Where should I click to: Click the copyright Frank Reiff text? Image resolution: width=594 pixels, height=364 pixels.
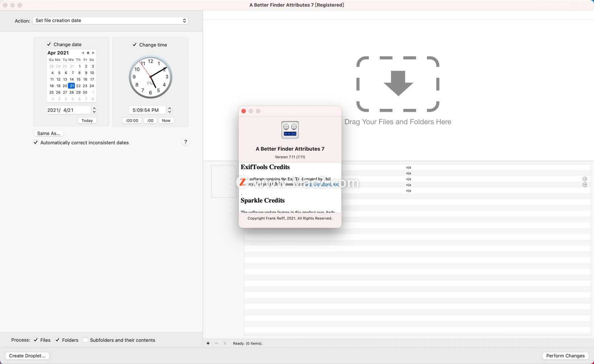pyautogui.click(x=290, y=218)
